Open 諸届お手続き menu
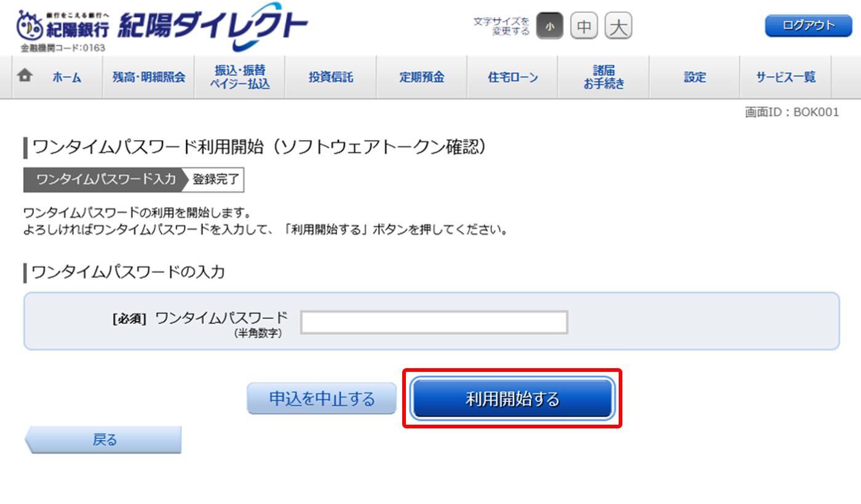Viewport: 861px width, 504px height. (603, 77)
